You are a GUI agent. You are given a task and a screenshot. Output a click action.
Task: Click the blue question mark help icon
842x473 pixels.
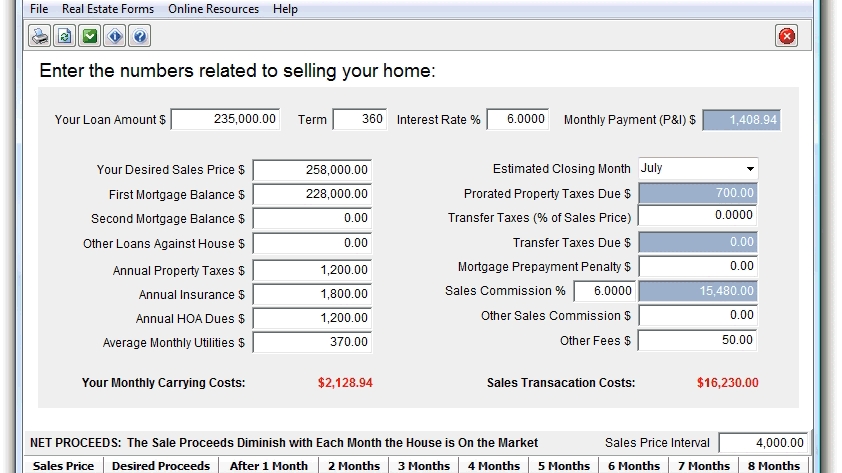pyautogui.click(x=140, y=37)
